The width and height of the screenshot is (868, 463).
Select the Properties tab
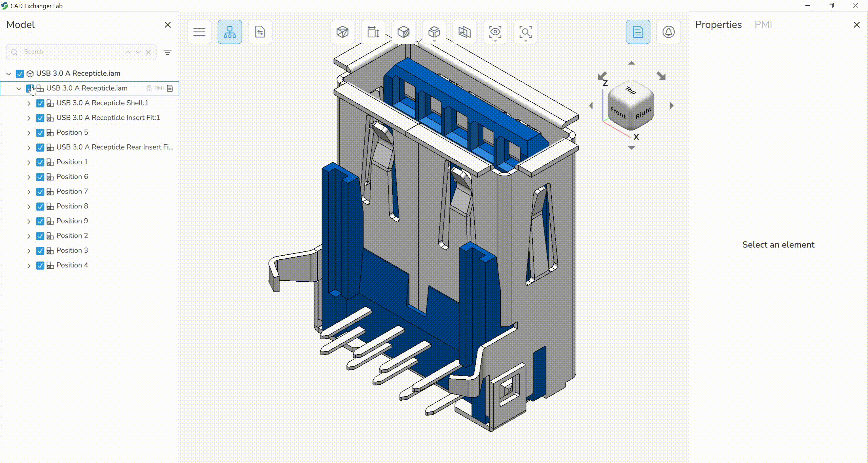pos(718,24)
